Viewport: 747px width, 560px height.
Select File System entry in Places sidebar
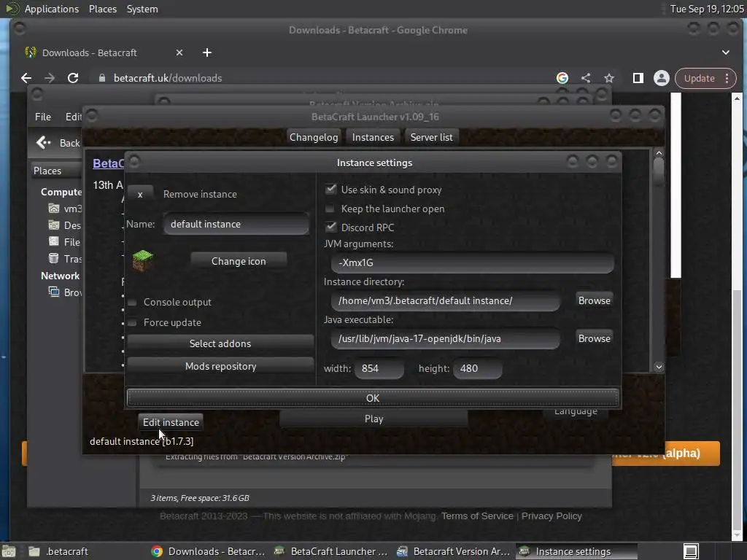[65, 242]
